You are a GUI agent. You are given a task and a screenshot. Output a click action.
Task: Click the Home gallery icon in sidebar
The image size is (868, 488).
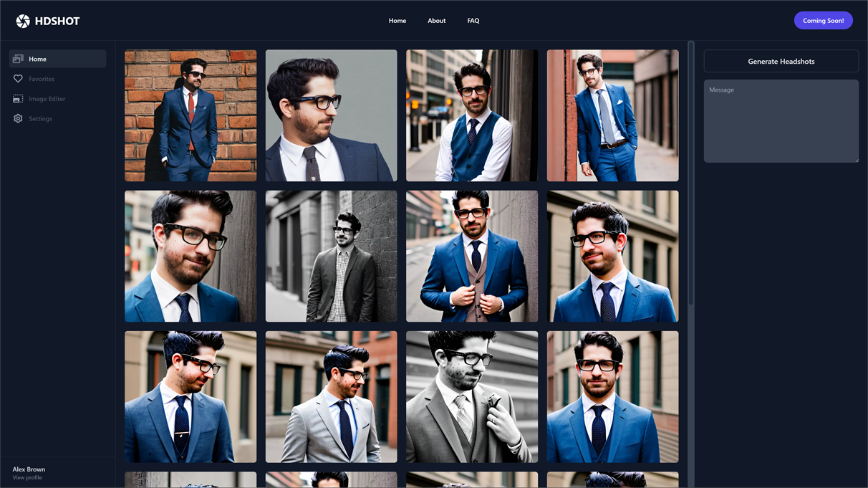click(x=18, y=59)
